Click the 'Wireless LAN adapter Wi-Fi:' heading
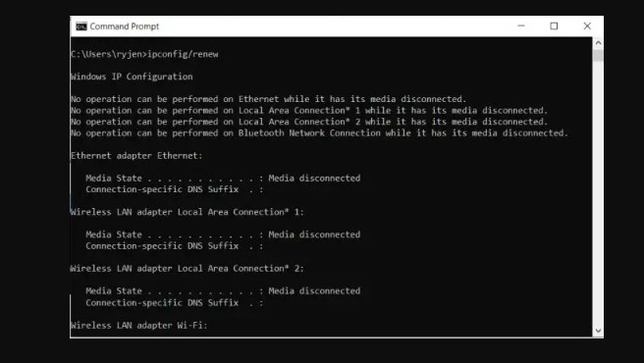Viewport: 644px width, 363px height. point(139,326)
